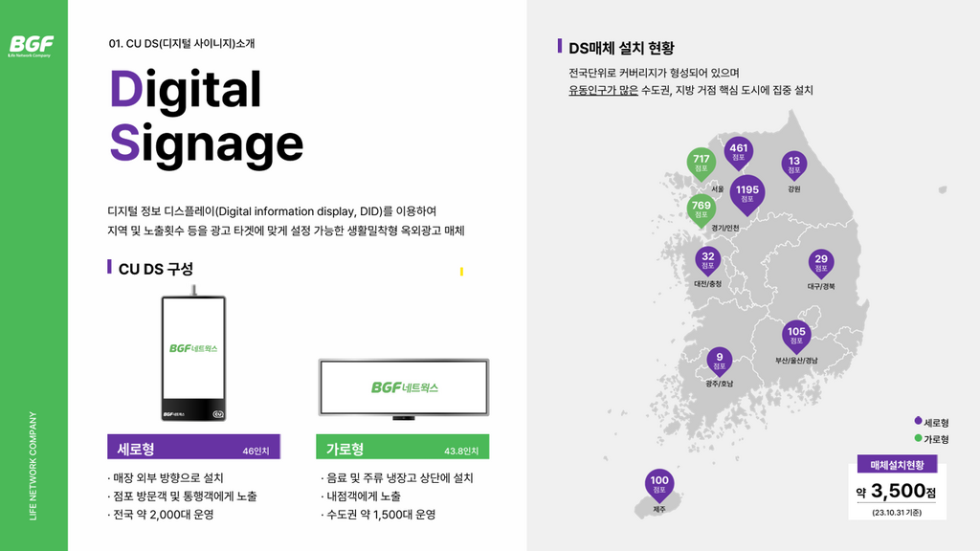Select the 105 점포 map pin
This screenshot has height=551, width=980.
tap(796, 336)
